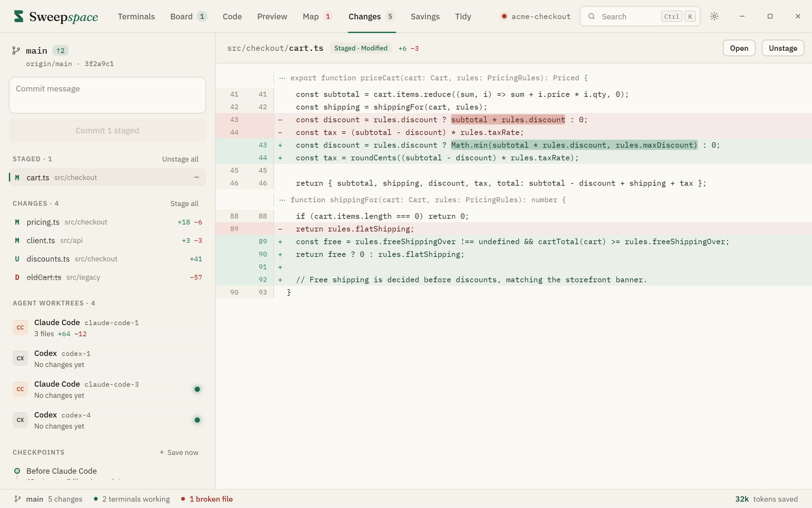The height and width of the screenshot is (508, 812).
Task: Click '2 terminals working' status entry
Action: (131, 499)
